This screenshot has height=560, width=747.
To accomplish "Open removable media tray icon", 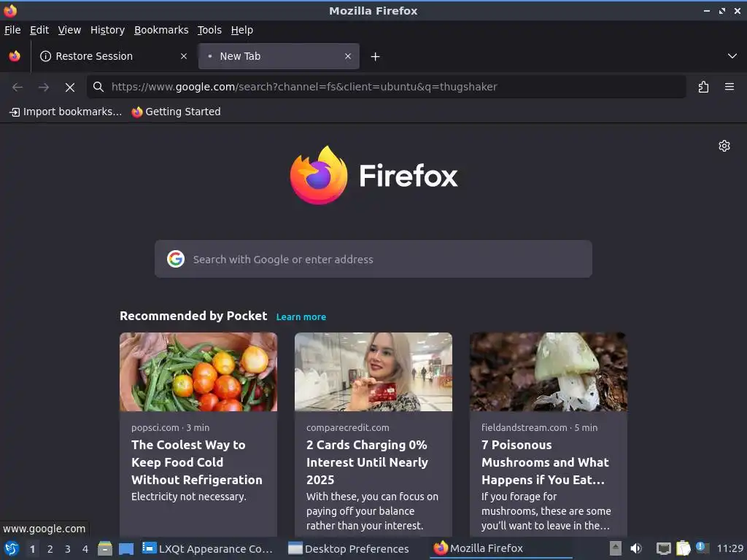I will [616, 548].
